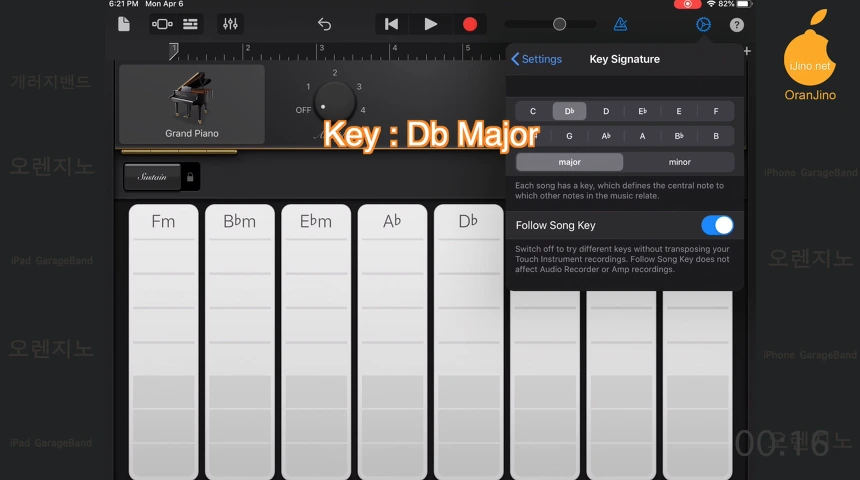Play the Fm chord strip
This screenshot has width=860, height=480.
point(163,342)
